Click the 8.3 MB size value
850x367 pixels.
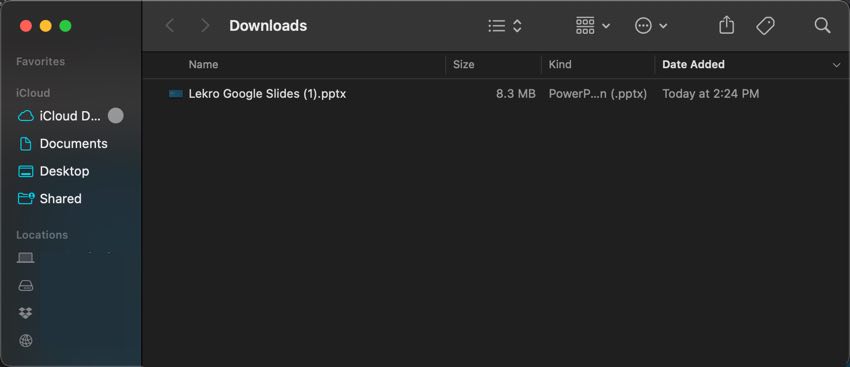point(516,94)
